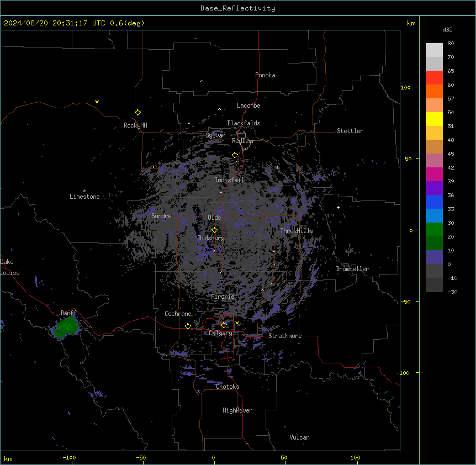Click the Banff label
476x465 pixels.
click(68, 313)
